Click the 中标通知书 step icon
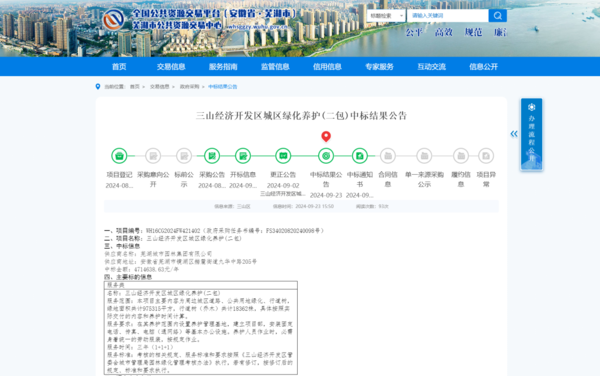Viewport: 600px width, 376px height. (x=360, y=156)
